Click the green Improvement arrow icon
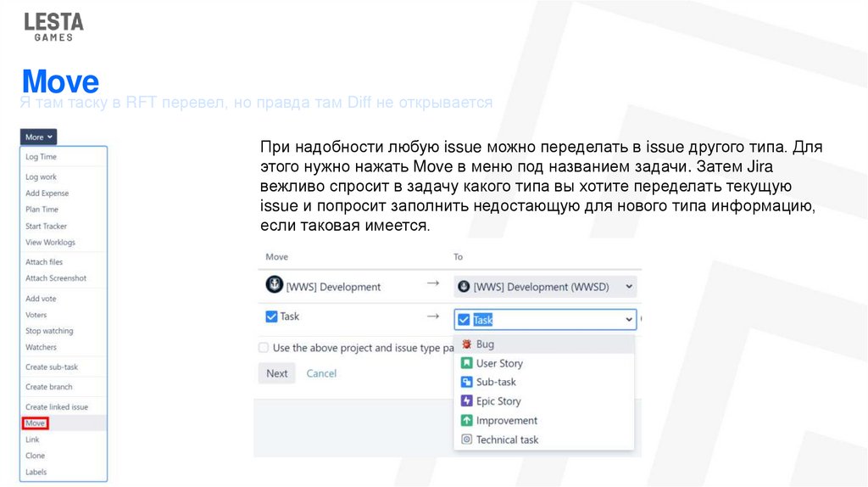Image resolution: width=868 pixels, height=487 pixels. click(x=467, y=421)
